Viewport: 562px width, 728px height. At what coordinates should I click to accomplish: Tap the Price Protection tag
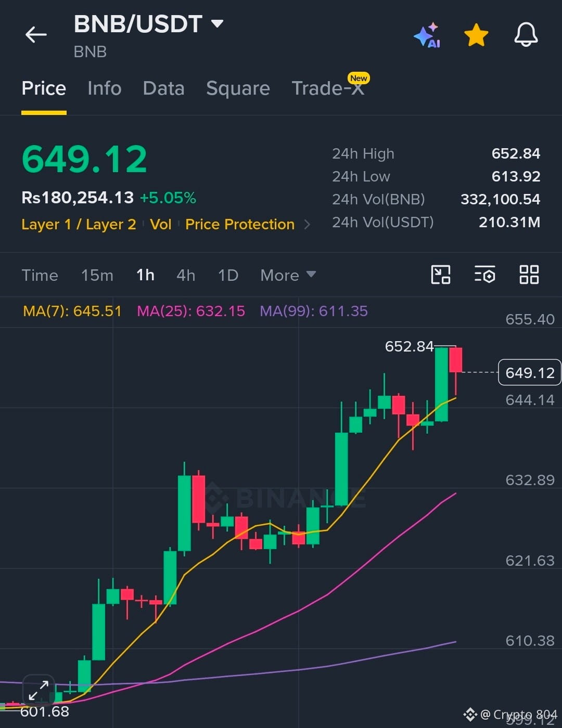240,225
